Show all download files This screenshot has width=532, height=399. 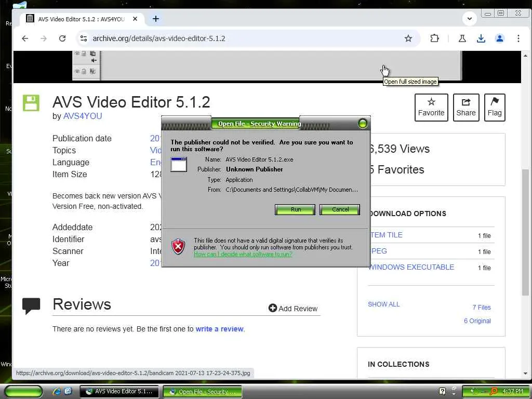tap(384, 304)
